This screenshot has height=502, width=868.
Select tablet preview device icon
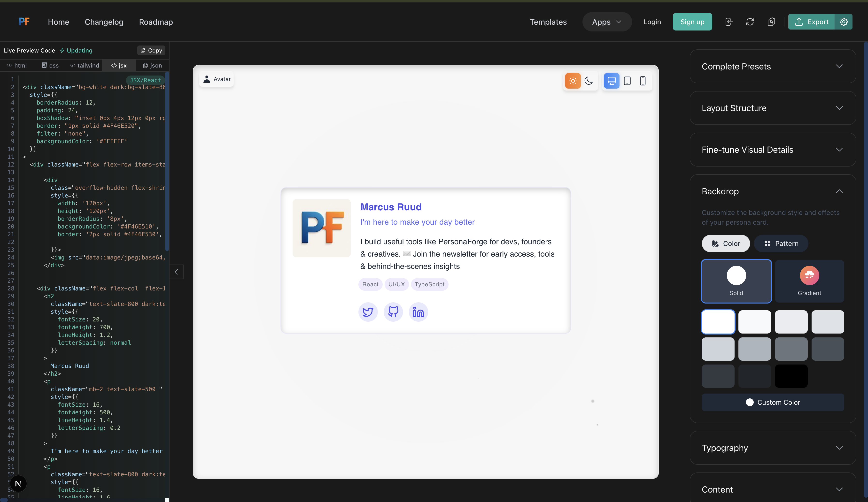point(627,81)
